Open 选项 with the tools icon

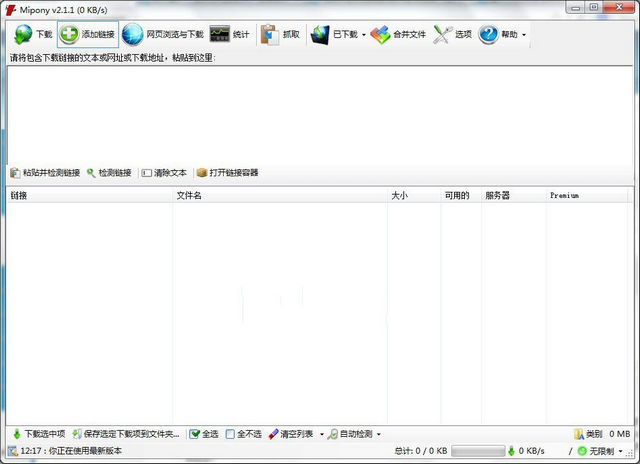[442, 34]
